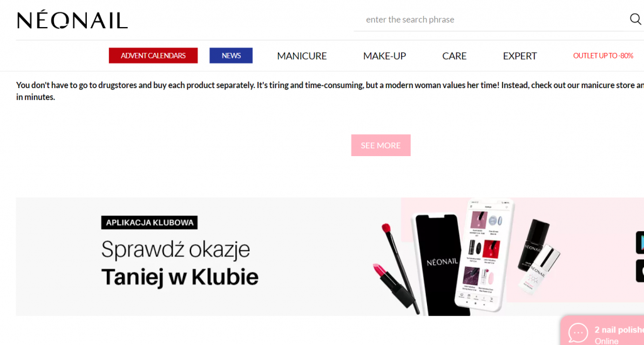
Task: Open the Advent Calendars menu item
Action: point(153,55)
